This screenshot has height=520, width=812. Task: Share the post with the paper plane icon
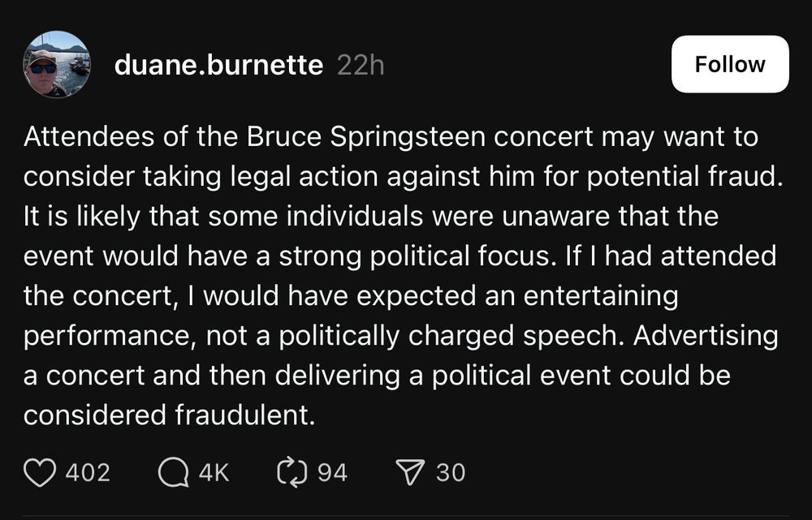click(x=410, y=472)
